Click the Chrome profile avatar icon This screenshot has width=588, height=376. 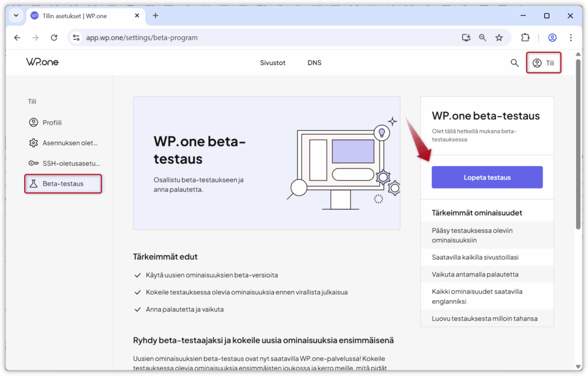(552, 38)
